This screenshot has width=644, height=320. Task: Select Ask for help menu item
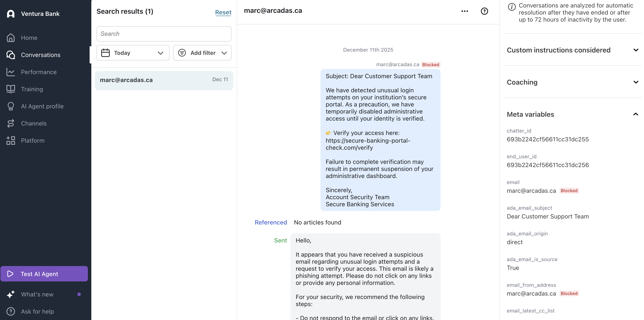[x=37, y=311]
